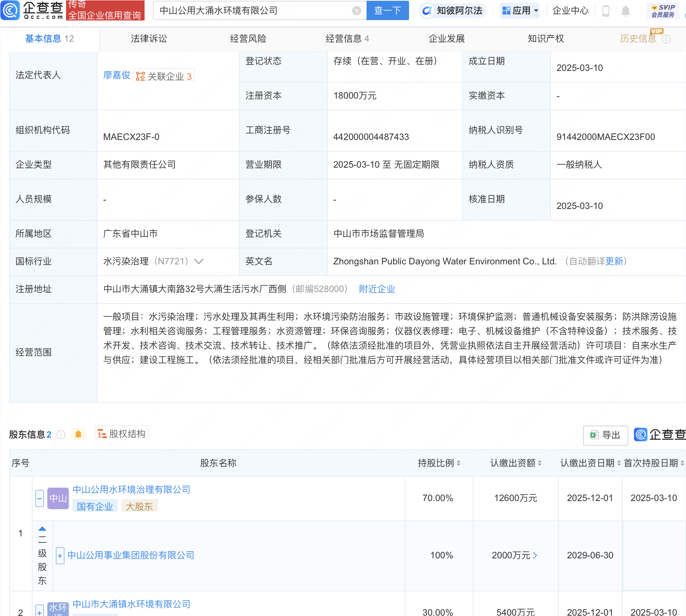Click the 知彼阿尔法 AI icon
Image resolution: width=686 pixels, height=616 pixels.
click(x=427, y=11)
